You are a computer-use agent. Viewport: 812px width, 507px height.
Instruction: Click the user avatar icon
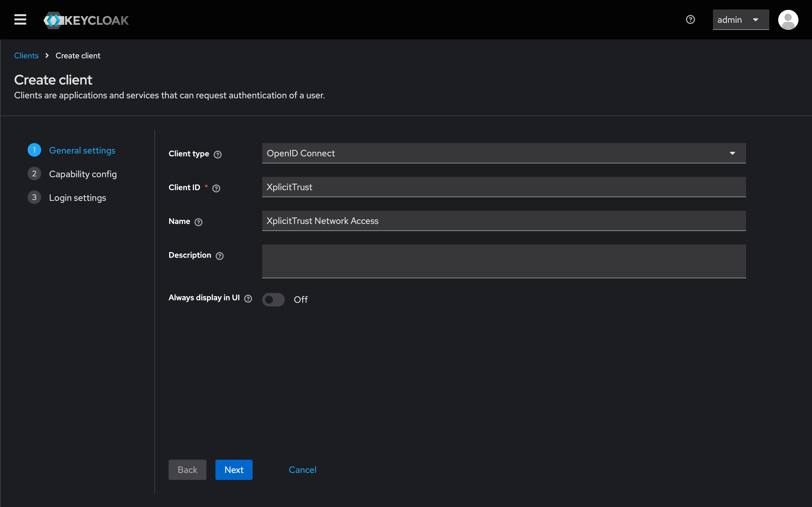point(788,20)
